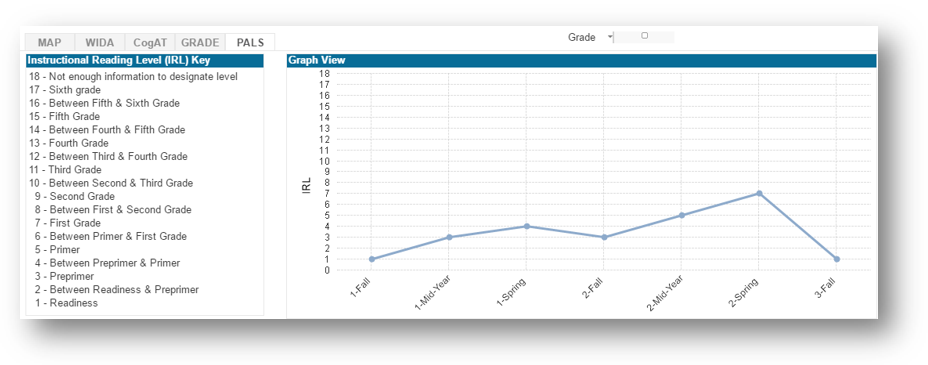Viewport: 928px width, 365px height.
Task: Click the y-axis value 18
Action: pos(324,73)
